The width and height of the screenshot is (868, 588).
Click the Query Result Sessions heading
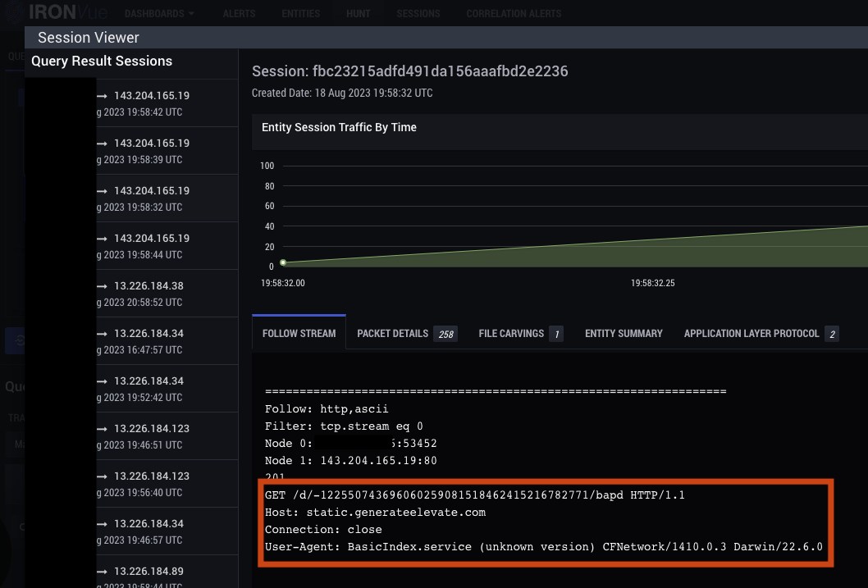point(102,61)
